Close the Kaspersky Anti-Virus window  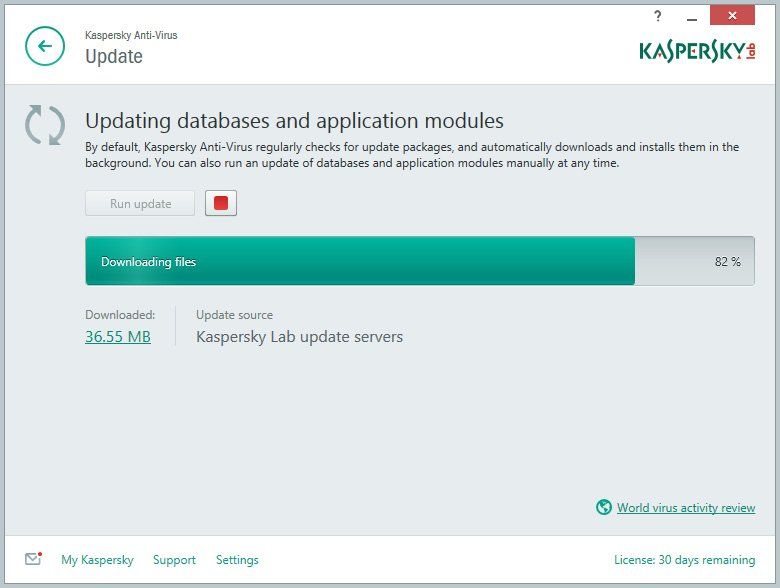pos(732,15)
